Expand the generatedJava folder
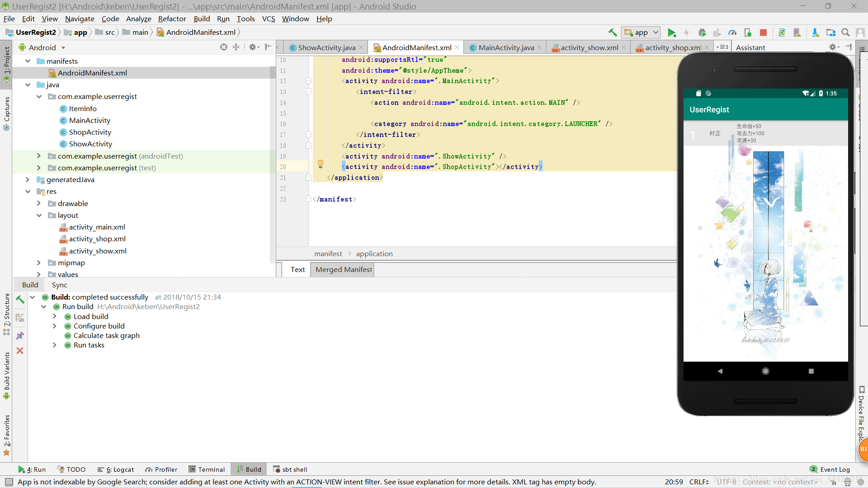The width and height of the screenshot is (868, 488). [28, 180]
